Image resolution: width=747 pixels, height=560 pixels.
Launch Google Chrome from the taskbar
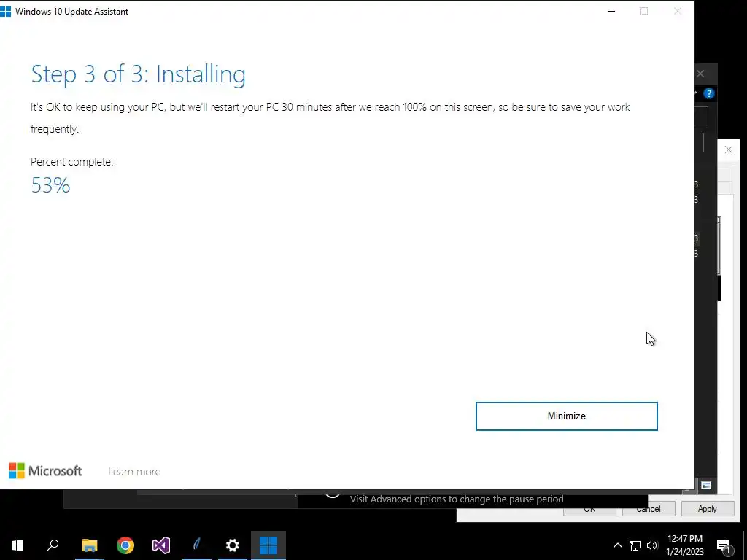point(125,545)
